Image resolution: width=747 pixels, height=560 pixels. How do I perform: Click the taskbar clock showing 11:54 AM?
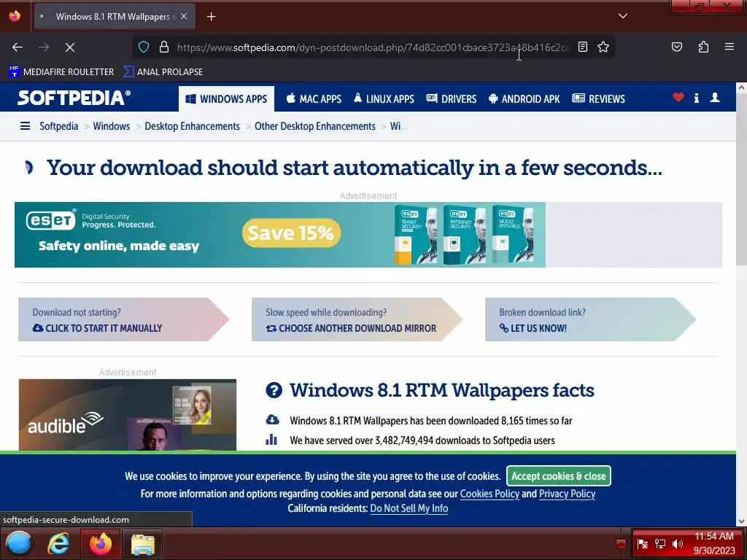[x=713, y=543]
